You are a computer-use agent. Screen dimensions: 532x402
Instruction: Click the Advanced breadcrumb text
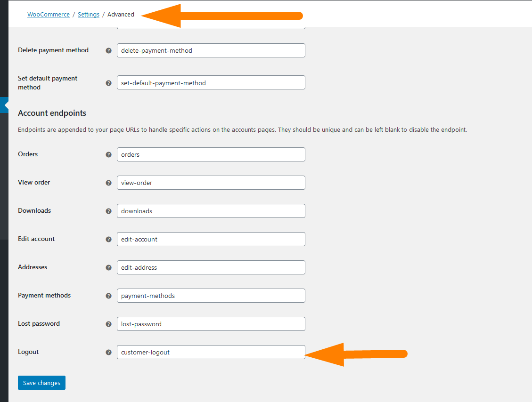121,14
